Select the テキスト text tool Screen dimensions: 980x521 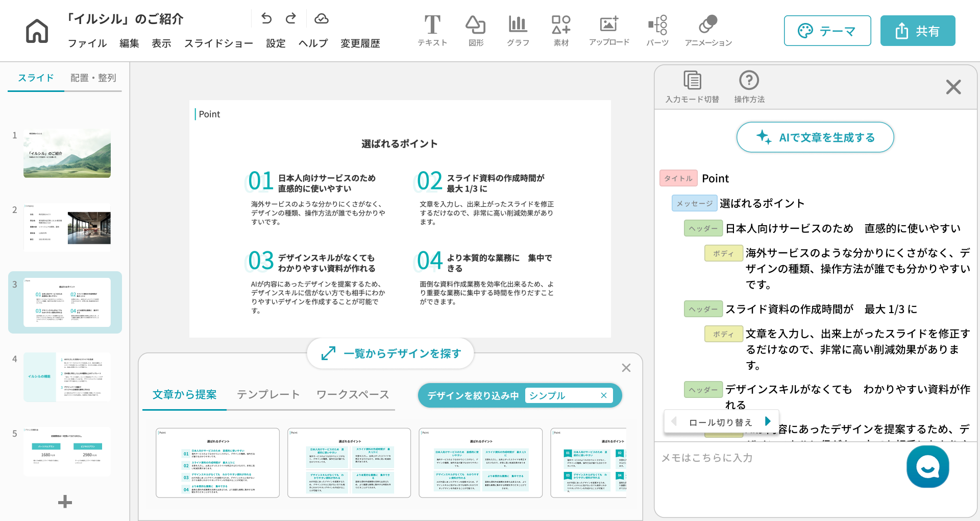point(432,31)
